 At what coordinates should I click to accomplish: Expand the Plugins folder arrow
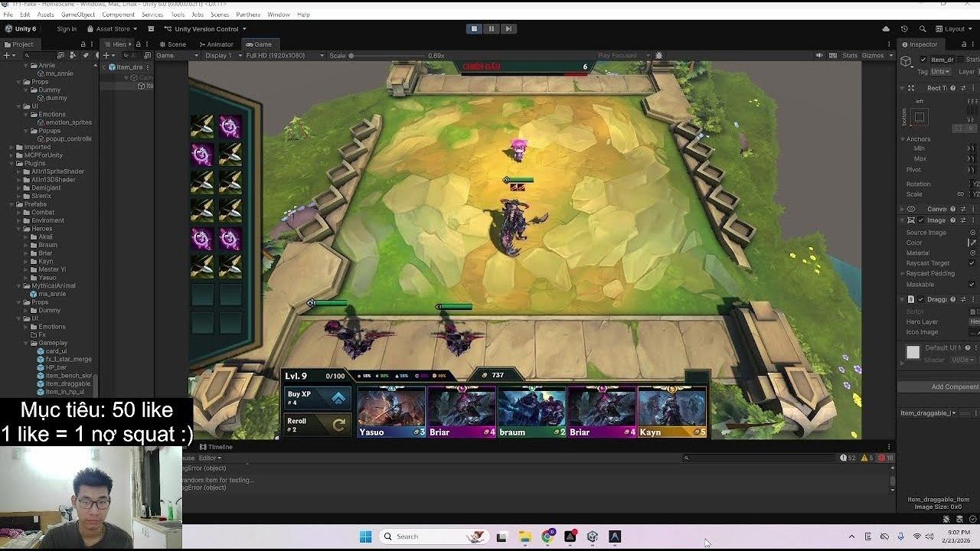pyautogui.click(x=12, y=164)
